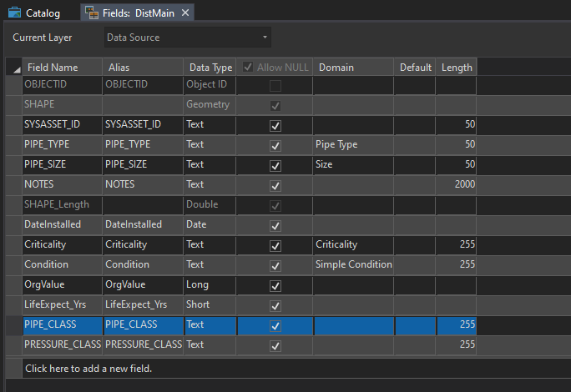
Task: Click the Catalog tab icon
Action: coord(15,13)
